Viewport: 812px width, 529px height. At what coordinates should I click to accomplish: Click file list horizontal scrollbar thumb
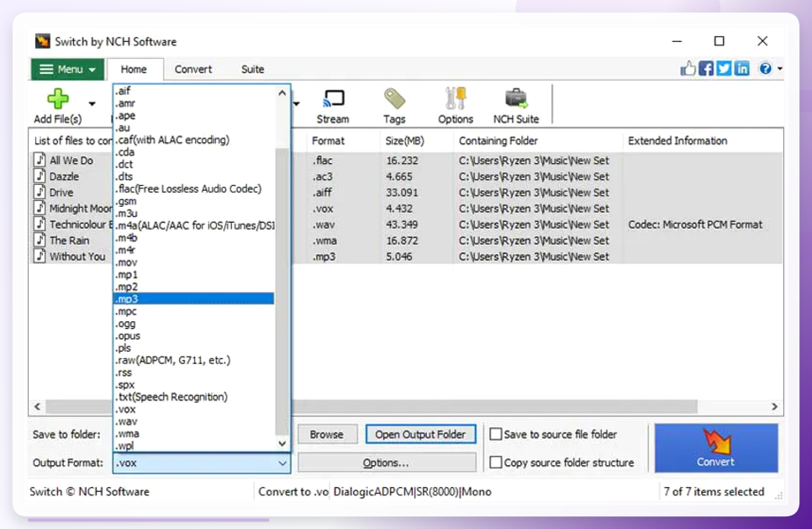[x=371, y=407]
